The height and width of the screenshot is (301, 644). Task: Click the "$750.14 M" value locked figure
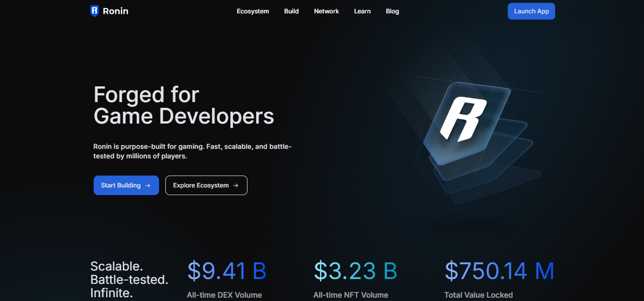[x=499, y=271]
